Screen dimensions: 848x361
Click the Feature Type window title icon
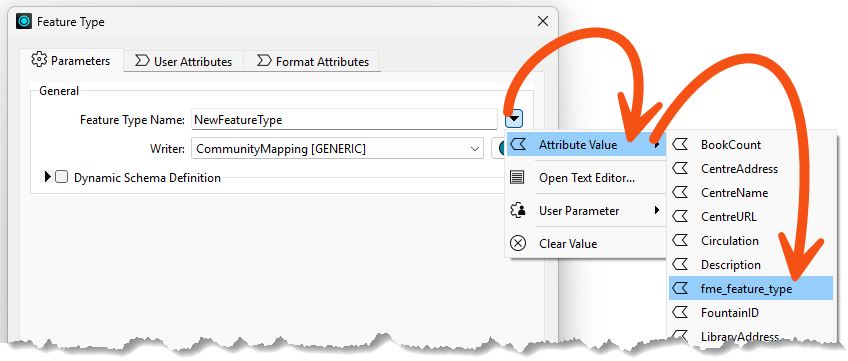click(x=24, y=22)
